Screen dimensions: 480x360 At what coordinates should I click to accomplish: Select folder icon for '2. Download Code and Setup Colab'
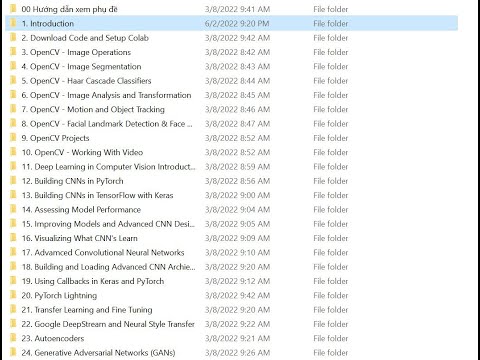[x=13, y=37]
